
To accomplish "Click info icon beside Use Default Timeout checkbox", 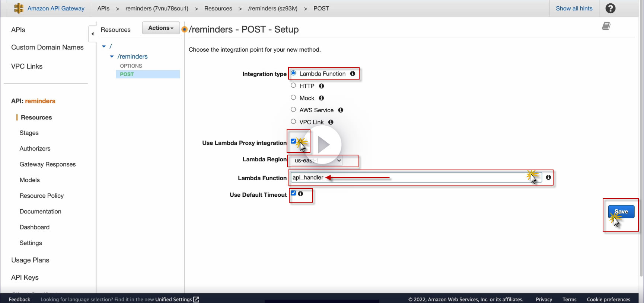I will pyautogui.click(x=300, y=194).
